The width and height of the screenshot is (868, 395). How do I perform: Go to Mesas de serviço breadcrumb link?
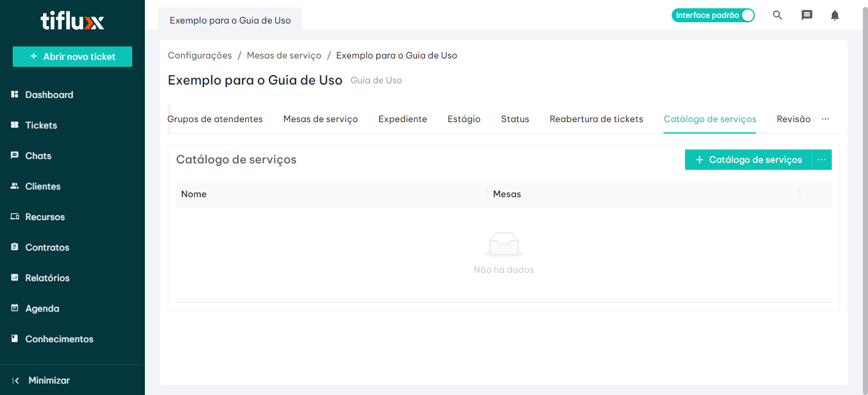284,55
